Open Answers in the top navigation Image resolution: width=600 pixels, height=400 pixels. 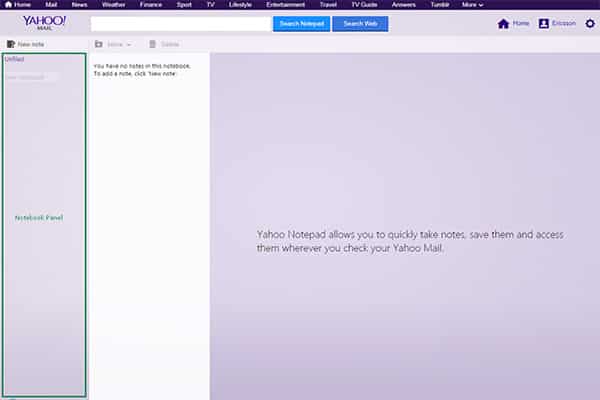pos(404,5)
